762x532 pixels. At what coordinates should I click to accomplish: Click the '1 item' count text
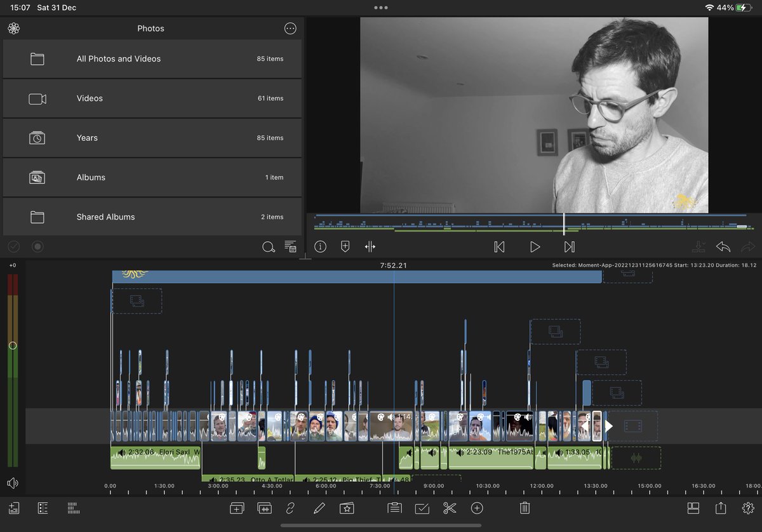(x=274, y=178)
